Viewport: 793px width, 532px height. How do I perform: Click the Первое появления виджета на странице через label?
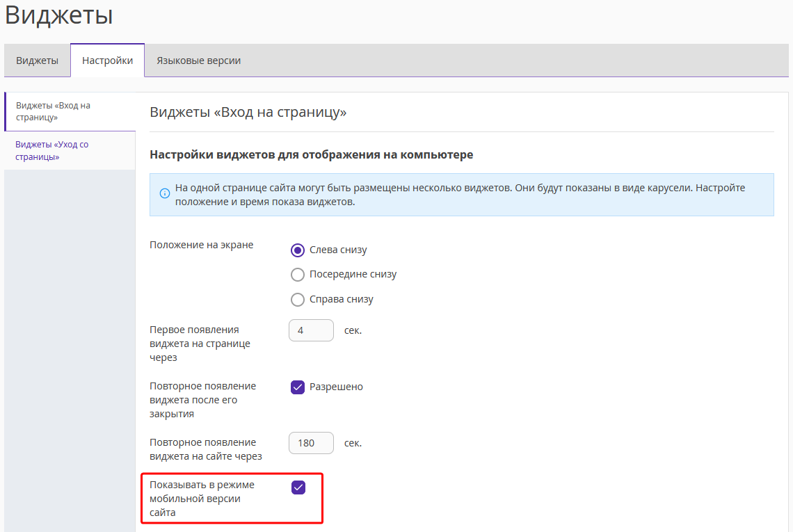200,344
